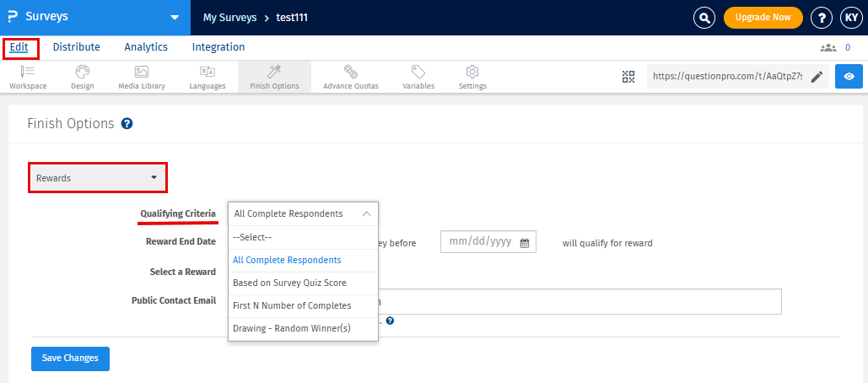Open the Workspace toolbar icon
868x383 pixels.
[x=28, y=76]
